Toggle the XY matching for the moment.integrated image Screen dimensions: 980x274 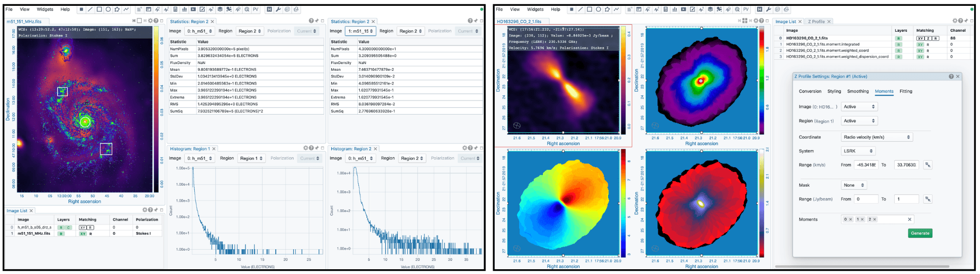[920, 44]
